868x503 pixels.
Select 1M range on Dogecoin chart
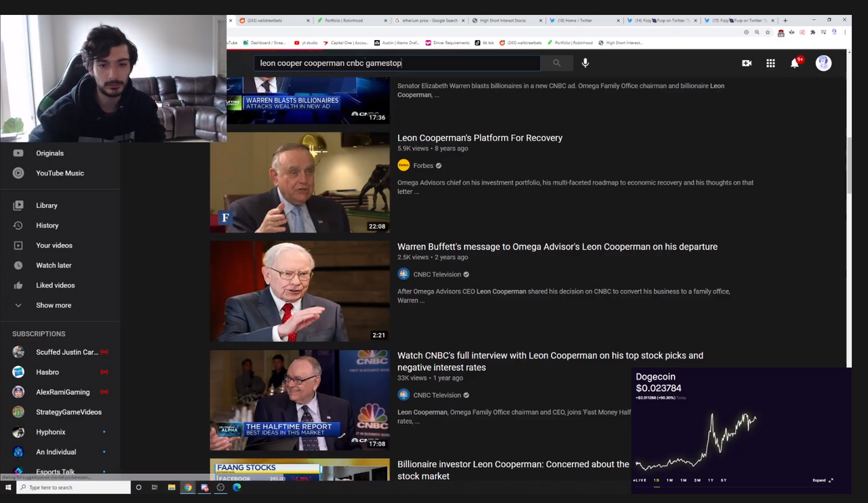[x=684, y=480]
